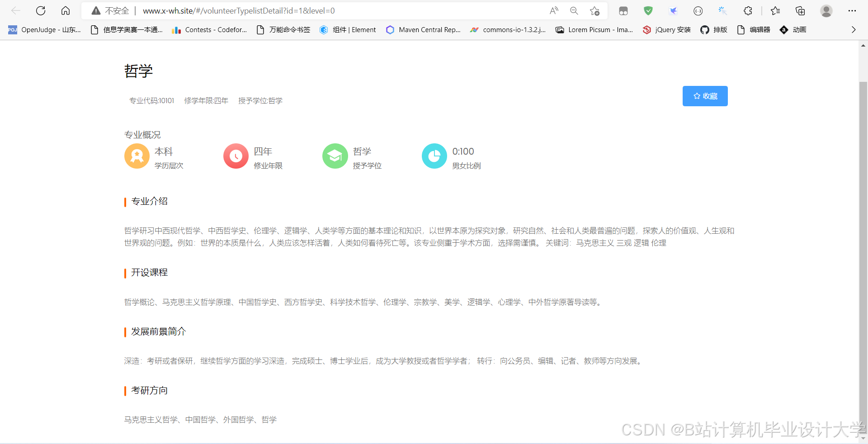
Task: Open collections icon
Action: 800,11
